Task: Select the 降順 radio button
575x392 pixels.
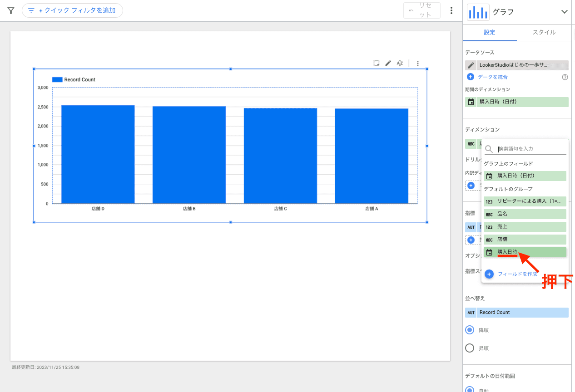Action: 470,330
